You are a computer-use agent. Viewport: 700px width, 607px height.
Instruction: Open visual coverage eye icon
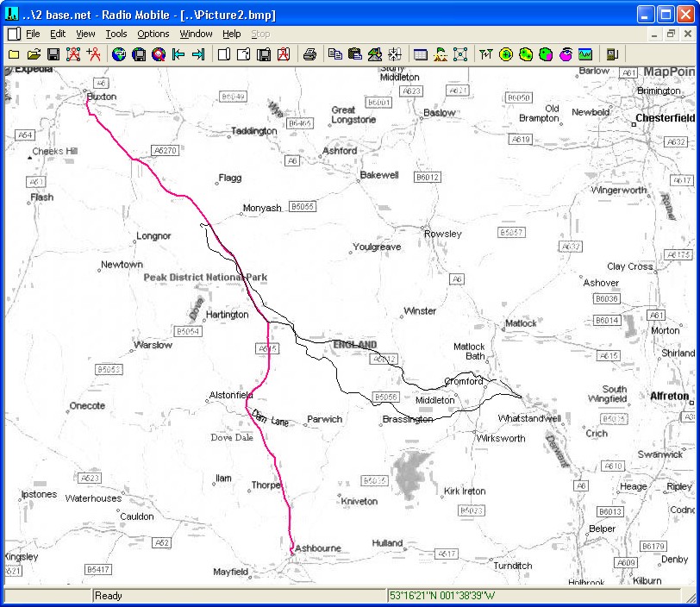[x=566, y=54]
